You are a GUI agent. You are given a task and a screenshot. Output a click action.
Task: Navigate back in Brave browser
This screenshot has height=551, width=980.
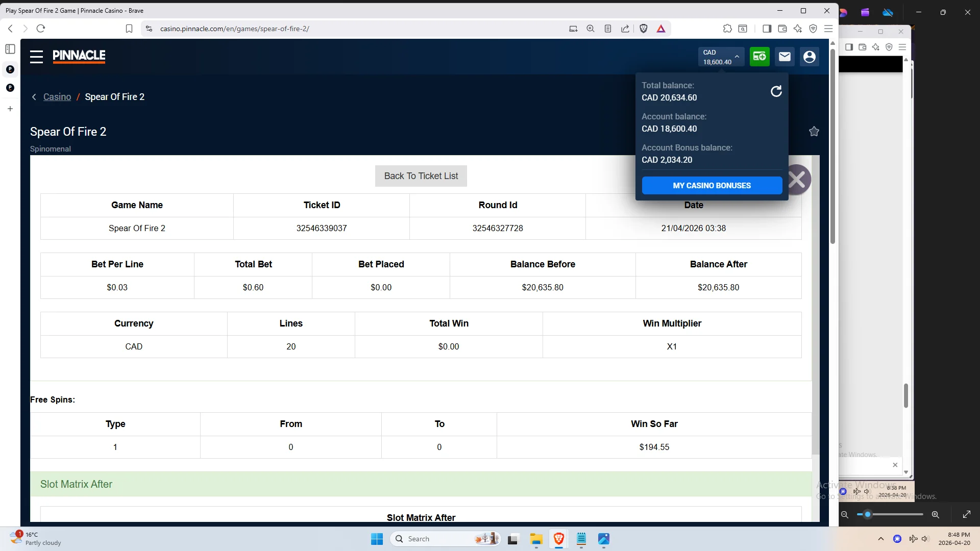point(10,29)
